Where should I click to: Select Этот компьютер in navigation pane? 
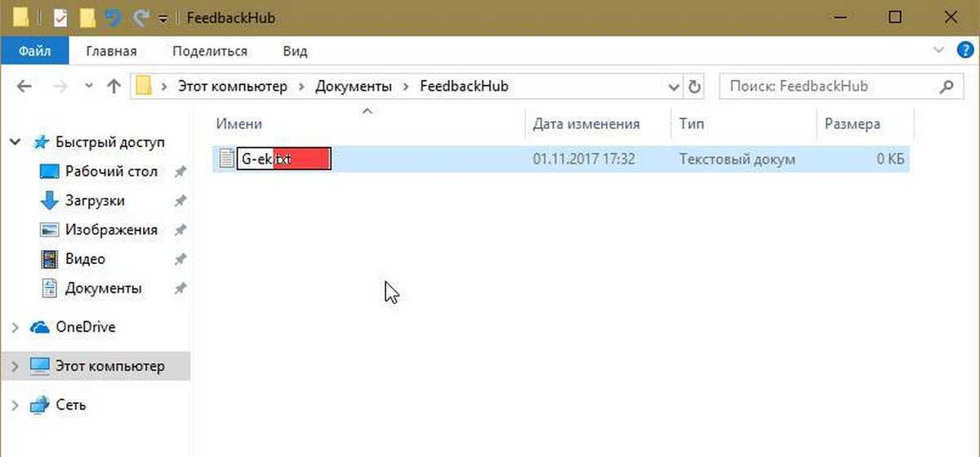point(109,366)
